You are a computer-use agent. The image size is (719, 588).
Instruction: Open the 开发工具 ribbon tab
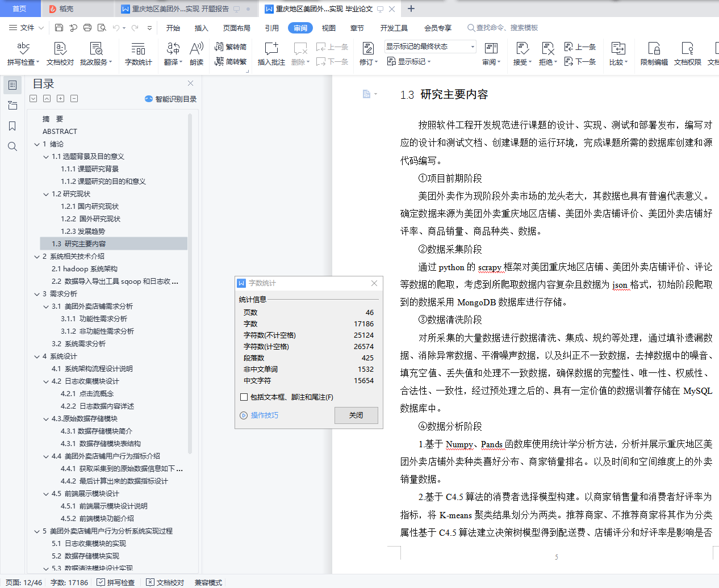click(394, 28)
